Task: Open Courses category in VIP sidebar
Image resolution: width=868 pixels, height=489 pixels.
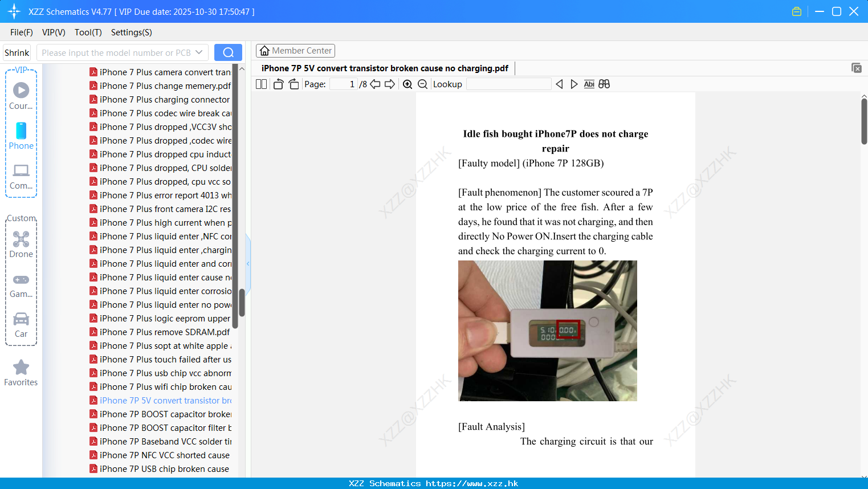Action: (x=21, y=96)
